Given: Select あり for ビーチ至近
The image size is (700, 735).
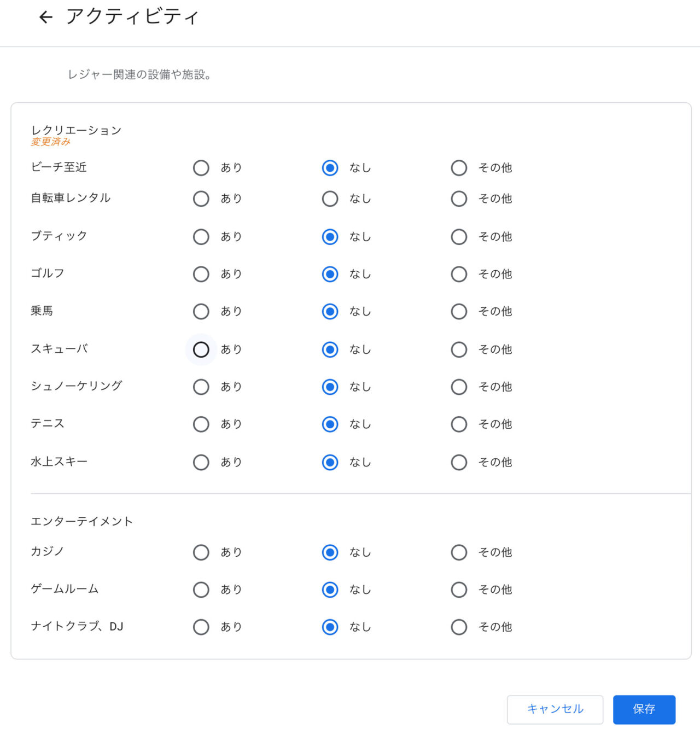Looking at the screenshot, I should pos(201,168).
